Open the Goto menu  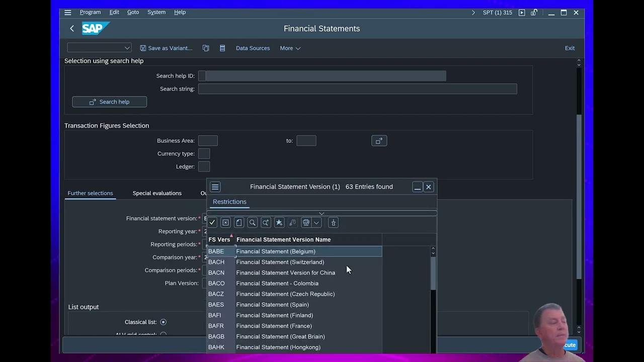pyautogui.click(x=133, y=12)
